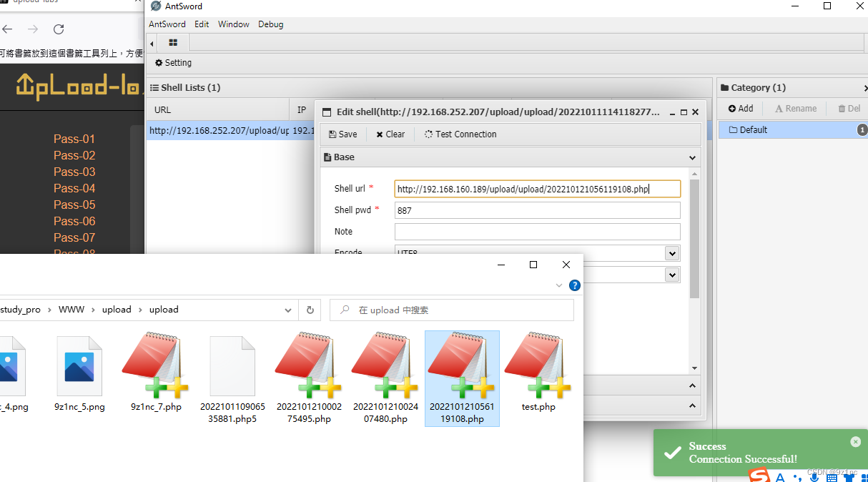Viewport: 868px width, 482px height.
Task: Click the upload-labs logo
Action: [79, 87]
